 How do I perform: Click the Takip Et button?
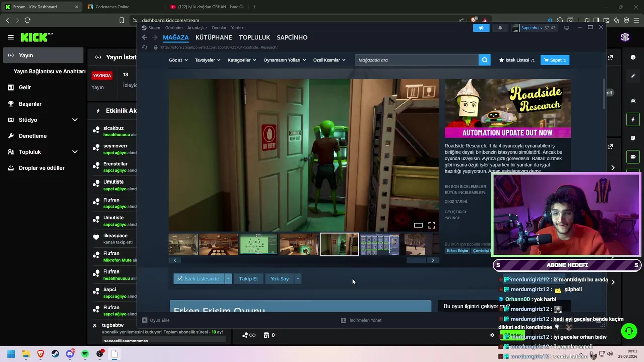pos(248,279)
